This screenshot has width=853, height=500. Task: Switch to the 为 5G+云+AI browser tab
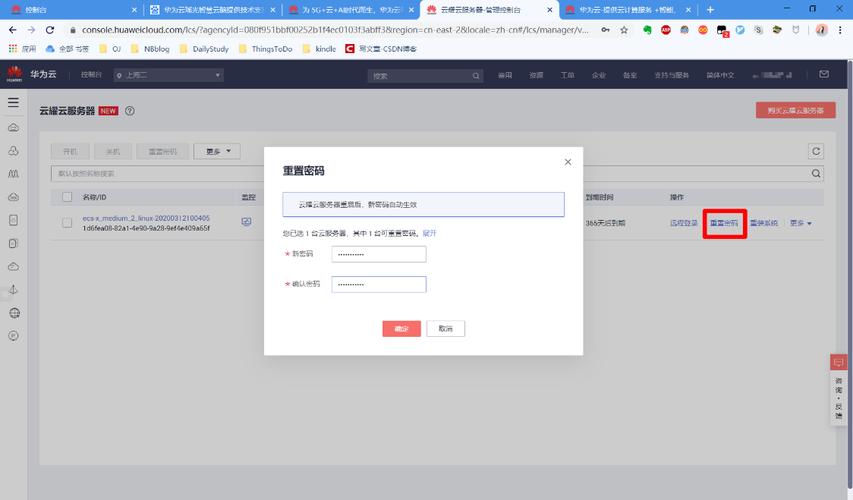[351, 10]
